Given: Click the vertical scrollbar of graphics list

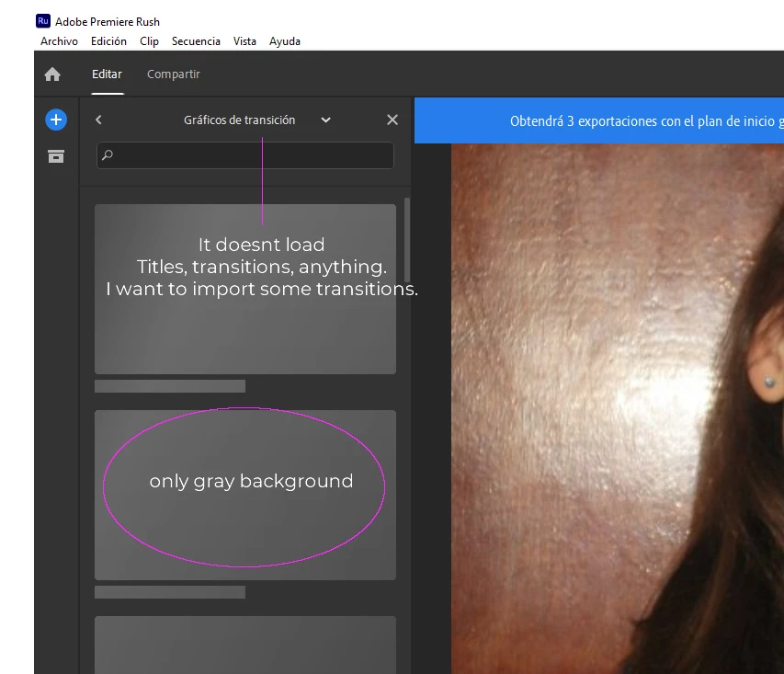Looking at the screenshot, I should pyautogui.click(x=407, y=240).
